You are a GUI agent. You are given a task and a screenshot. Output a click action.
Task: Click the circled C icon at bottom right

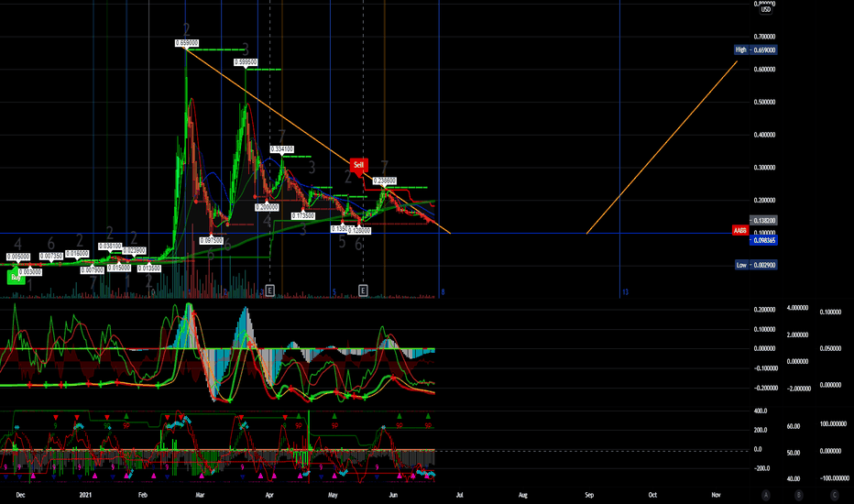(x=835, y=495)
